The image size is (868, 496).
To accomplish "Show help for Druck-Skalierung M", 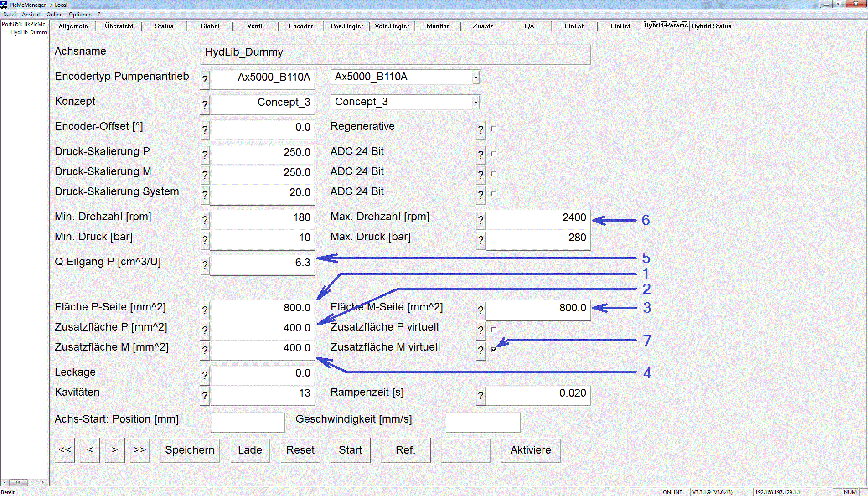I will (205, 175).
